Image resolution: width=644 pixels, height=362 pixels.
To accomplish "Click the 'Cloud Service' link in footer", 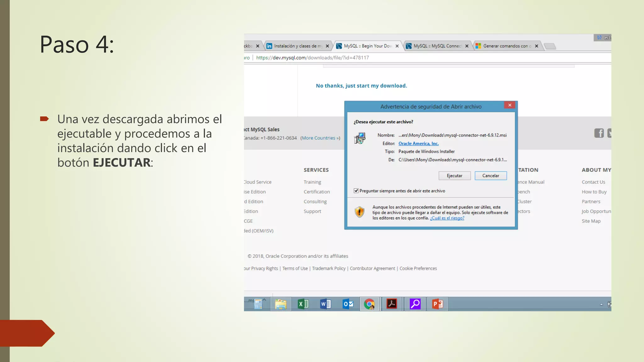I will click(258, 182).
